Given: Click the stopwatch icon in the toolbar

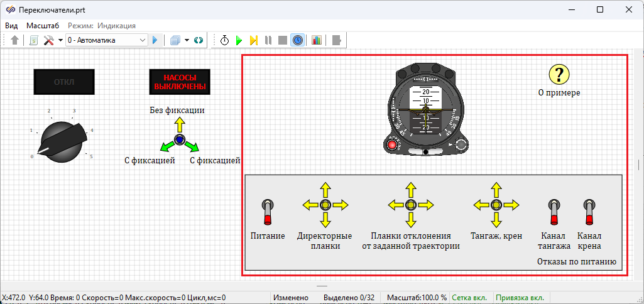Looking at the screenshot, I should tap(224, 40).
